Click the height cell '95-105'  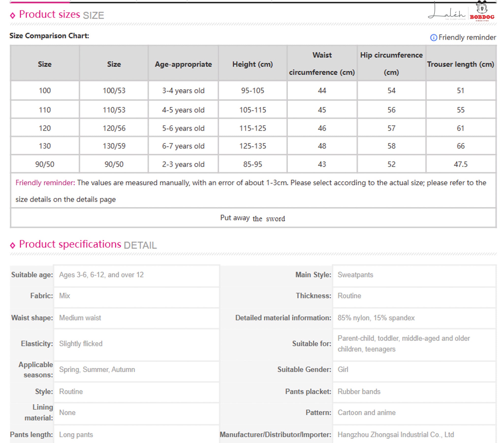pyautogui.click(x=252, y=91)
